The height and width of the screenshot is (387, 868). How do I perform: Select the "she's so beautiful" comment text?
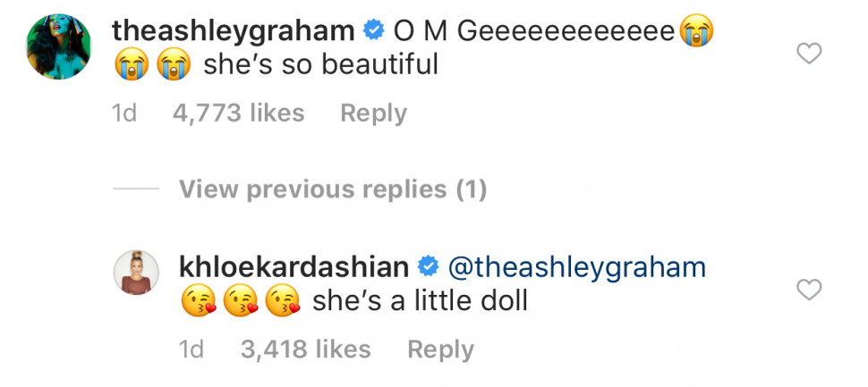click(320, 65)
